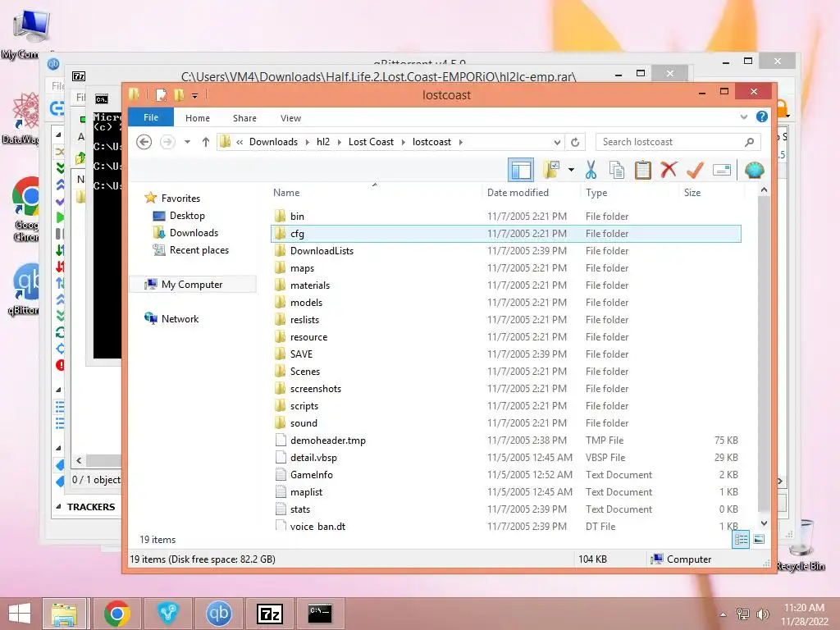Expand the address bar history dropdown
The image size is (840, 630).
click(x=557, y=142)
